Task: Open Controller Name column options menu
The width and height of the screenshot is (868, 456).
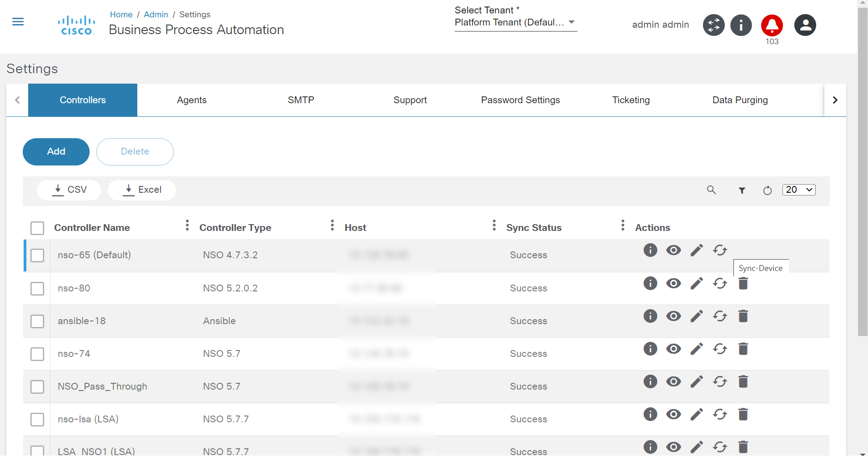Action: (187, 225)
